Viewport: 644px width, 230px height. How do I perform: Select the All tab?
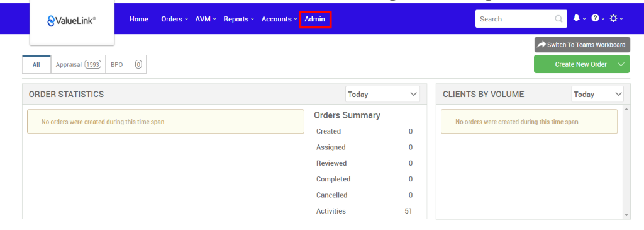[x=36, y=65]
